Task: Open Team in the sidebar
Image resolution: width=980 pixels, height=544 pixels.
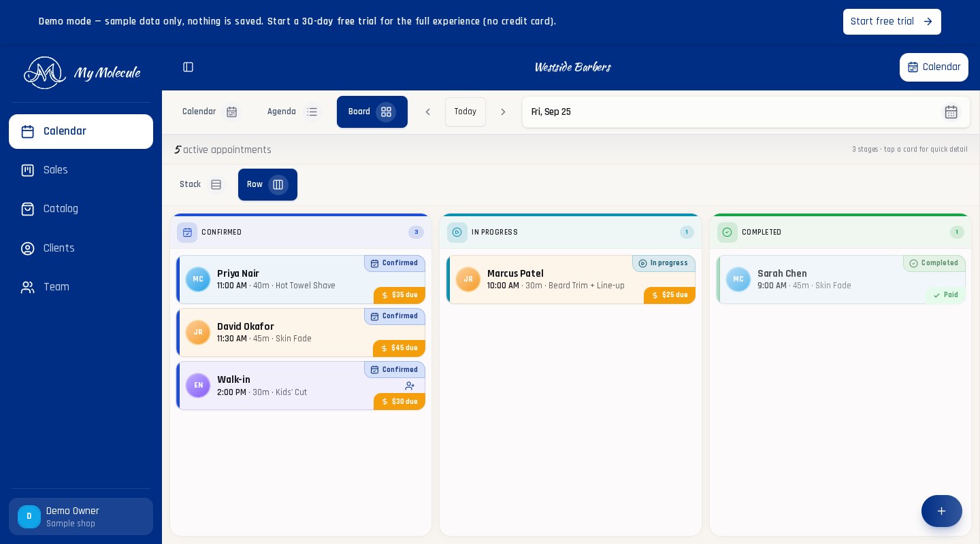Action: click(81, 287)
